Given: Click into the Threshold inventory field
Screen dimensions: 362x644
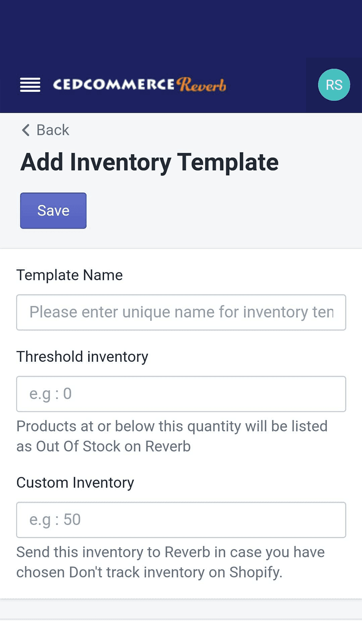Looking at the screenshot, I should coord(181,394).
